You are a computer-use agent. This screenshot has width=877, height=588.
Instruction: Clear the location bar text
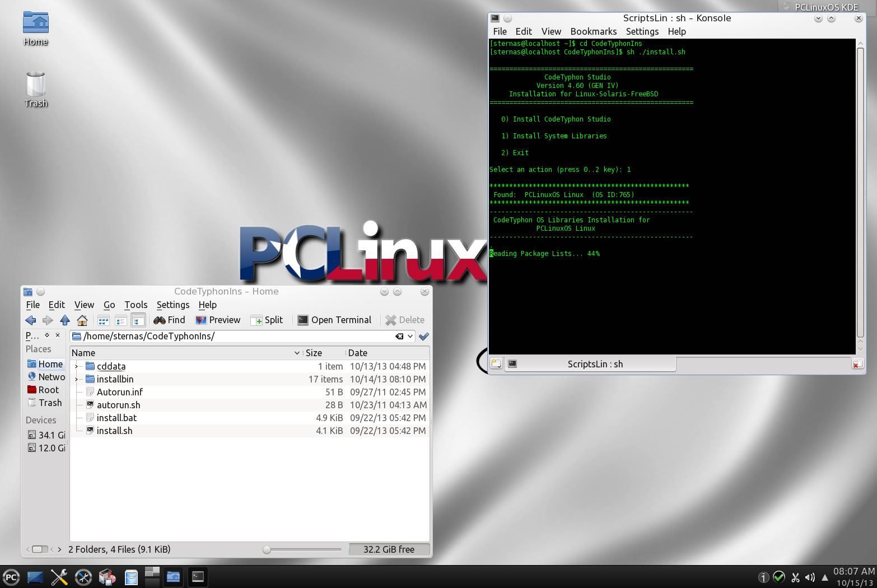point(399,337)
